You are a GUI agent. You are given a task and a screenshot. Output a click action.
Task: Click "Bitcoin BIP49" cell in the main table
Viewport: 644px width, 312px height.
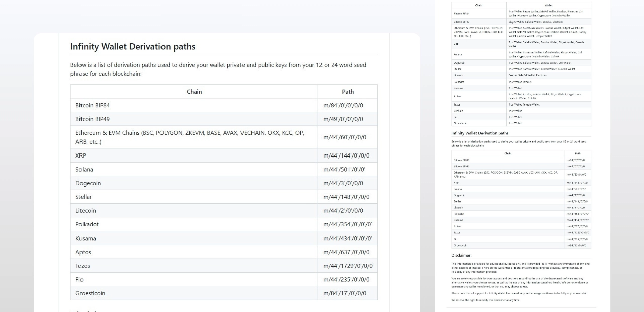tap(194, 119)
